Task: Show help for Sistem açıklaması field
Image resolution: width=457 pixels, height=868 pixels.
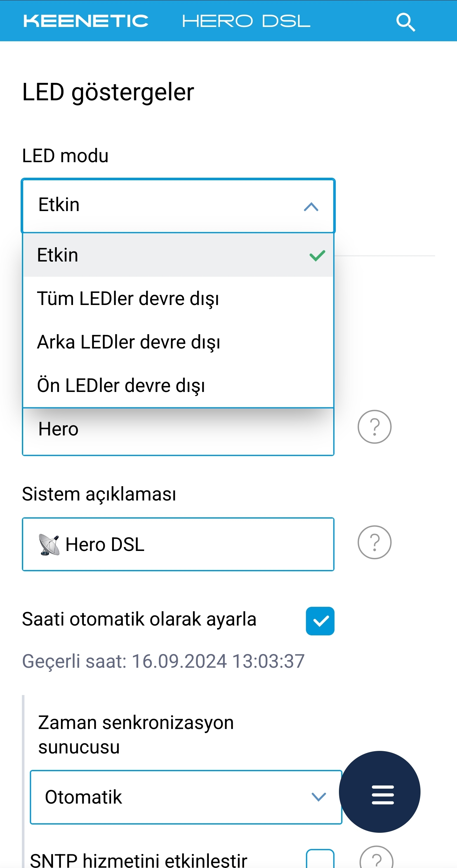Action: coord(374,542)
